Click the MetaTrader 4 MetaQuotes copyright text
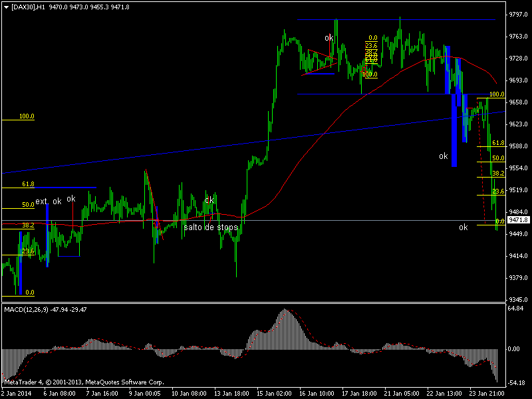532x399 pixels. tap(84, 382)
